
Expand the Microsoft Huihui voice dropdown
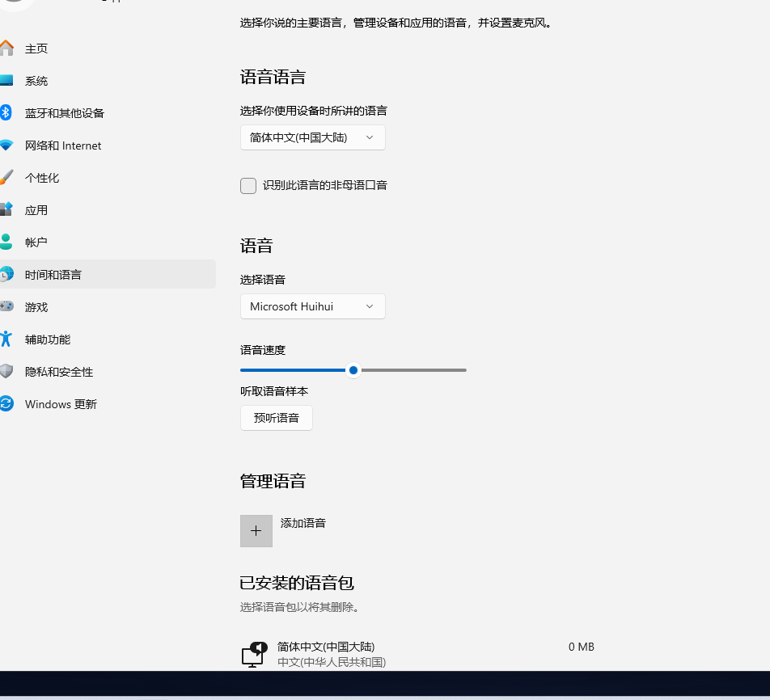coord(312,306)
